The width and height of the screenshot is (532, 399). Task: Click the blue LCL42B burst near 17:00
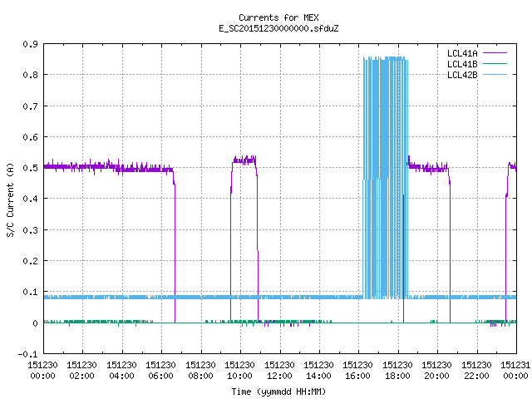coord(386,177)
